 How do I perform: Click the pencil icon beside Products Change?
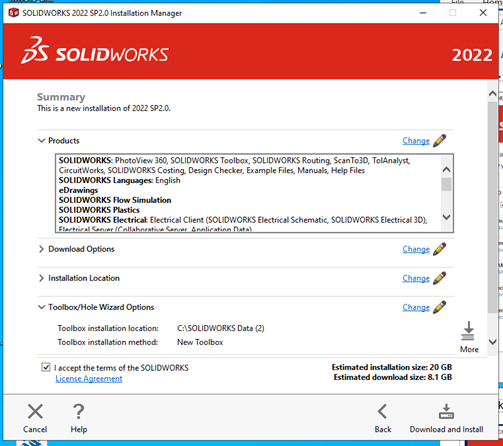(x=439, y=141)
